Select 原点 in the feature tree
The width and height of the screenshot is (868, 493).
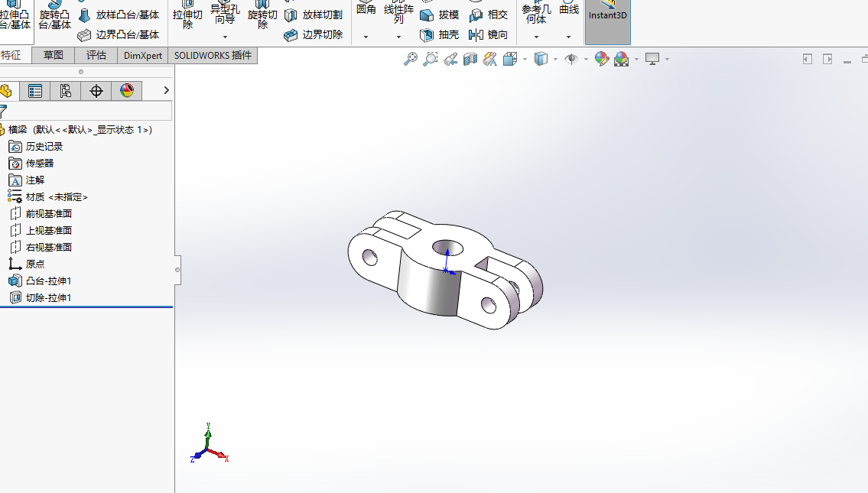pyautogui.click(x=35, y=264)
